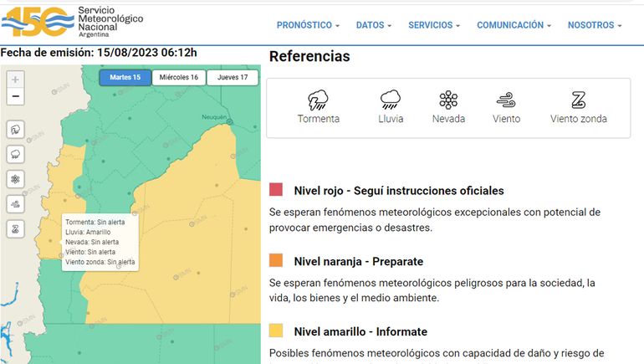Click the Viento reference icon

506,100
